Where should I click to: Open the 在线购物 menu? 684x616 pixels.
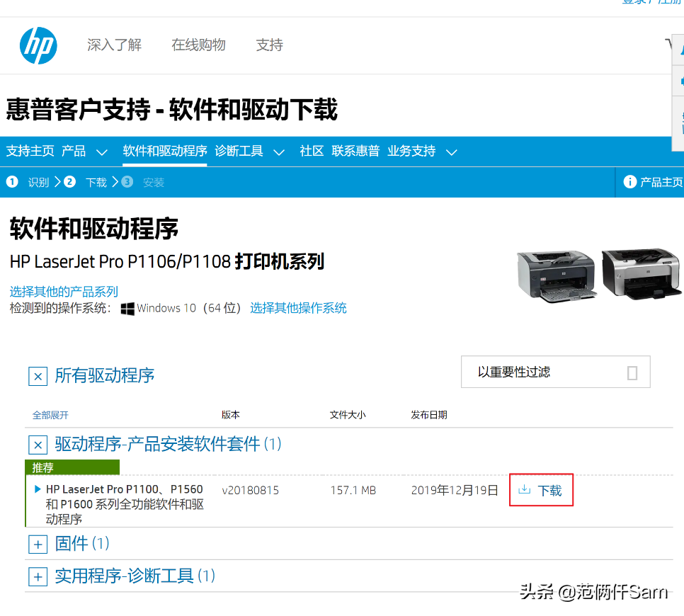point(198,45)
